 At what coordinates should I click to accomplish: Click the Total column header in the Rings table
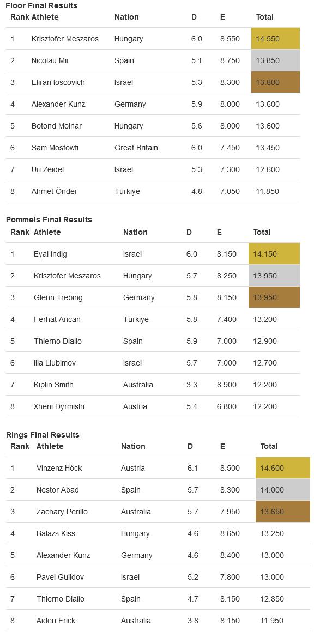269,446
